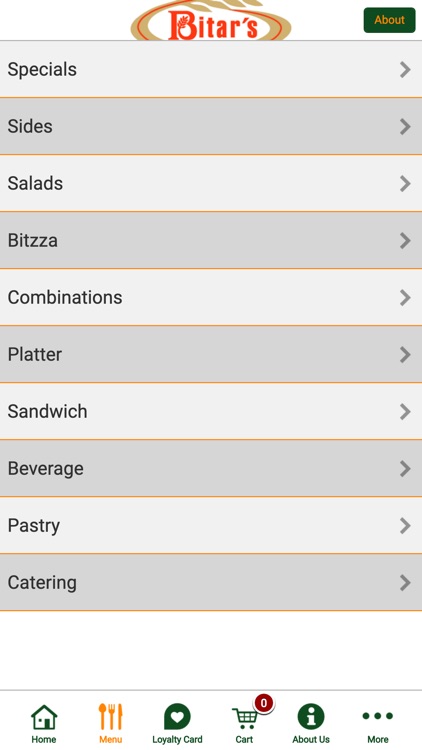
Task: Select the Menu fork and knife icon
Action: [111, 717]
